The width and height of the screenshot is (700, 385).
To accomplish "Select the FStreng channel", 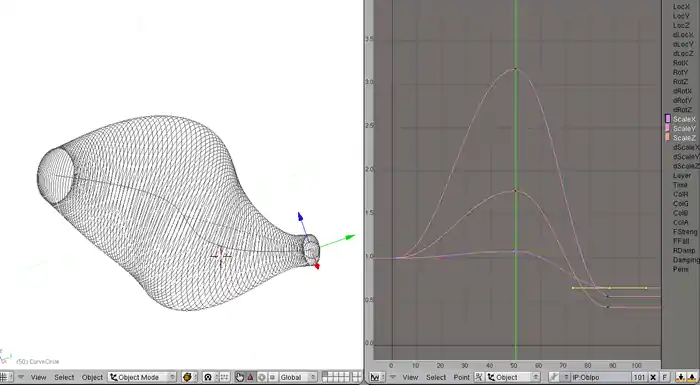I will tap(685, 232).
